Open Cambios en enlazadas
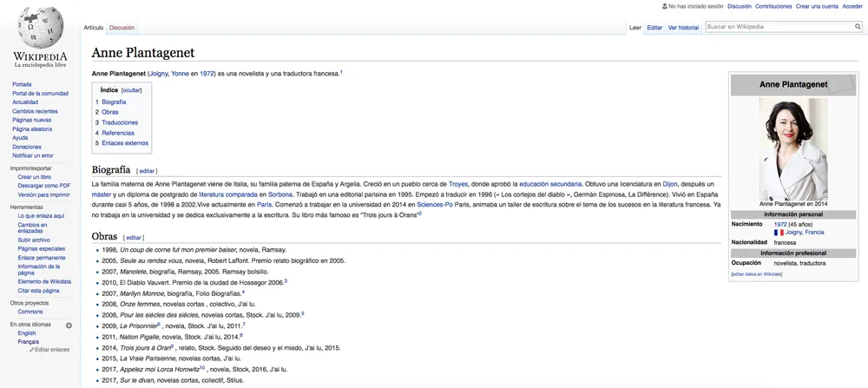Screen dimensions: 868x388 32,227
